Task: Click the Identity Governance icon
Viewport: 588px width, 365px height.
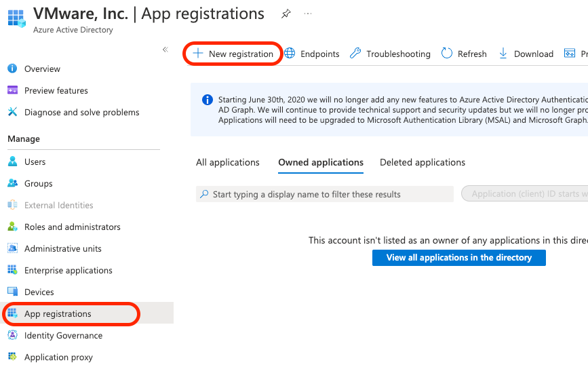Action: tap(12, 335)
